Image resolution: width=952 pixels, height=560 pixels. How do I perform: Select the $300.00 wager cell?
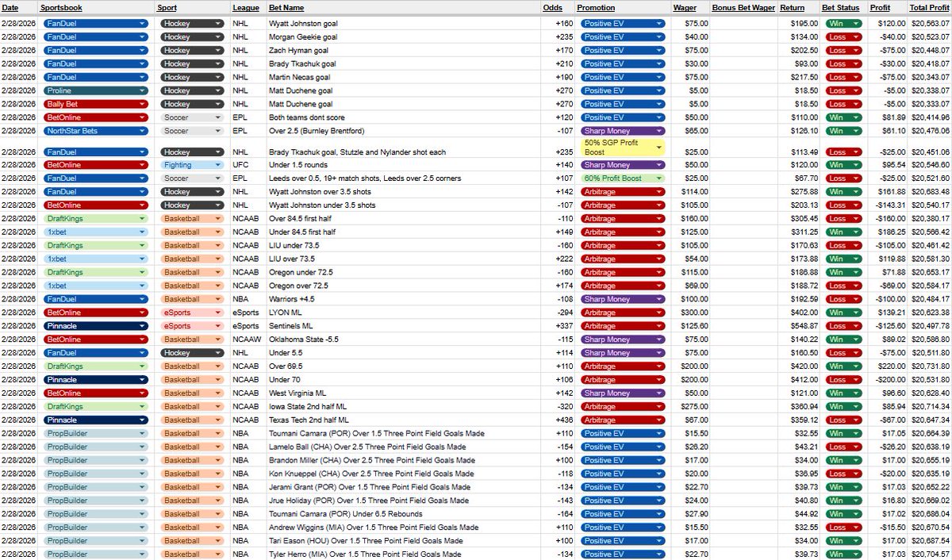(x=690, y=313)
